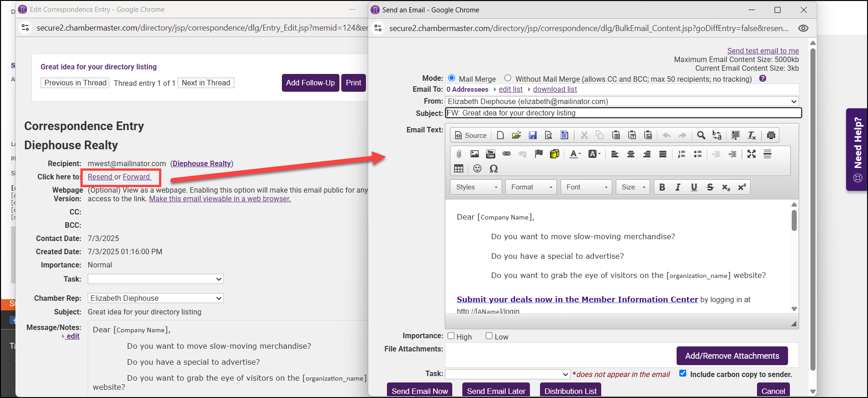Click the Send Email Now button
Viewport: 868px width, 398px height.
(419, 391)
